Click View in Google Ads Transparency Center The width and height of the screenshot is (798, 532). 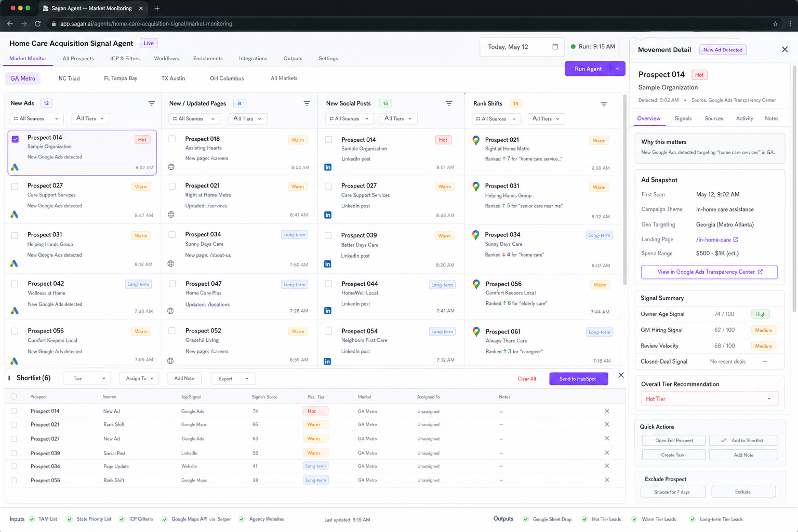point(709,272)
